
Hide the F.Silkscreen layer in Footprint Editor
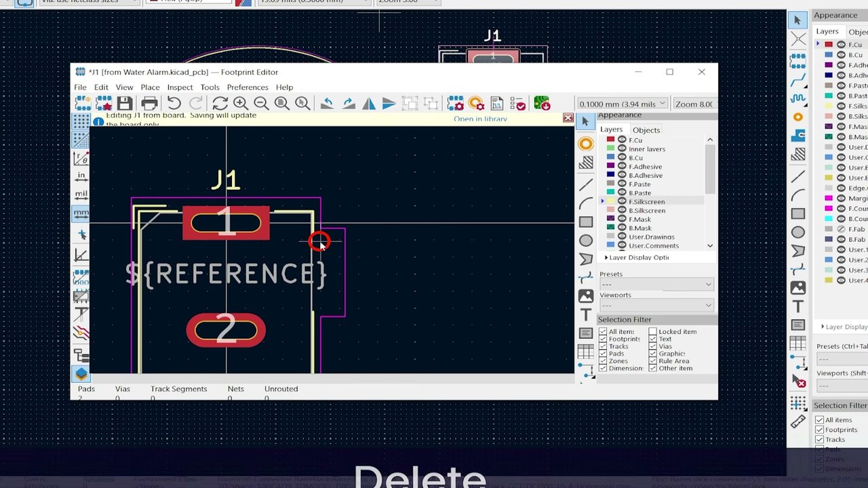622,202
